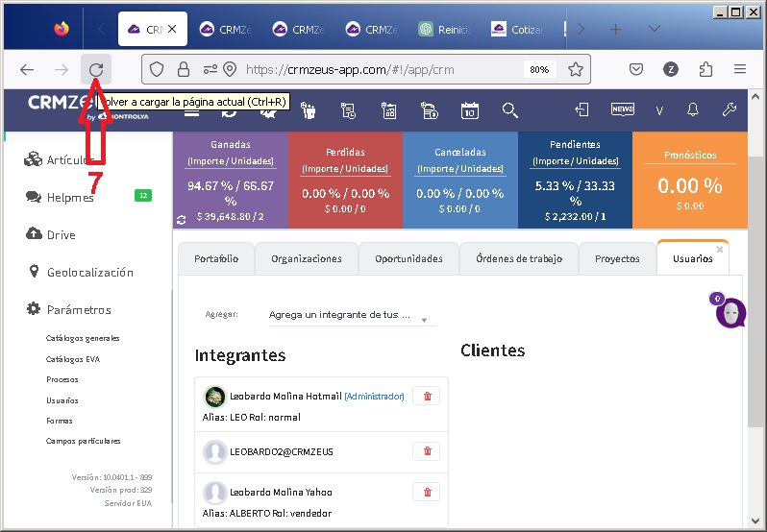Select Geolocalización in the sidebar
767x532 pixels.
click(x=89, y=272)
